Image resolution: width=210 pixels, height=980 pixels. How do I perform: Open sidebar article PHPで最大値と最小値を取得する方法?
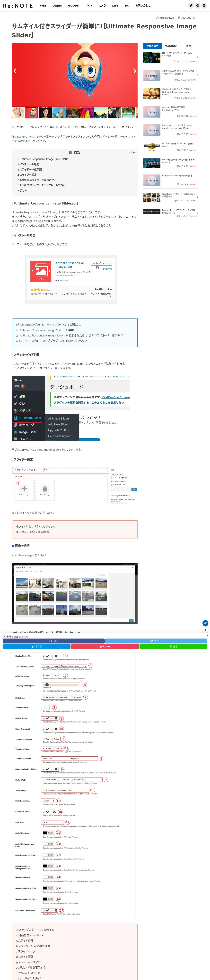[x=171, y=163]
